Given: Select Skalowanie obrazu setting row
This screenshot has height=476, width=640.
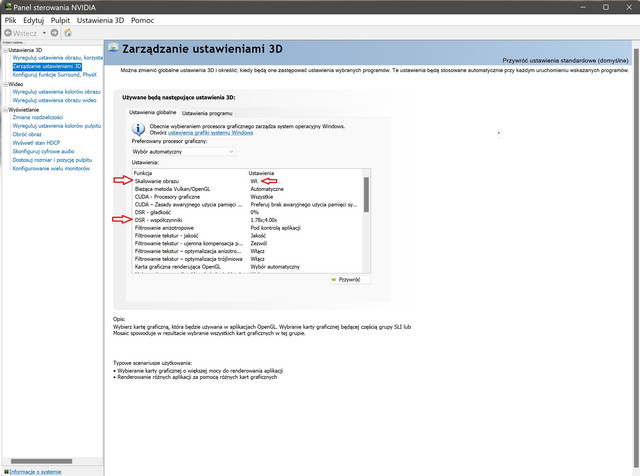Looking at the screenshot, I should [248, 181].
